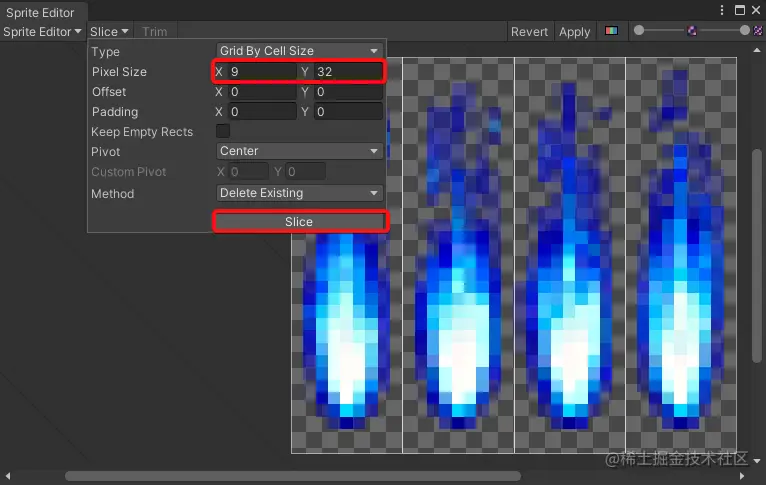Click the left slider handle in the toolbar
Image resolution: width=766 pixels, height=485 pixels.
click(638, 30)
